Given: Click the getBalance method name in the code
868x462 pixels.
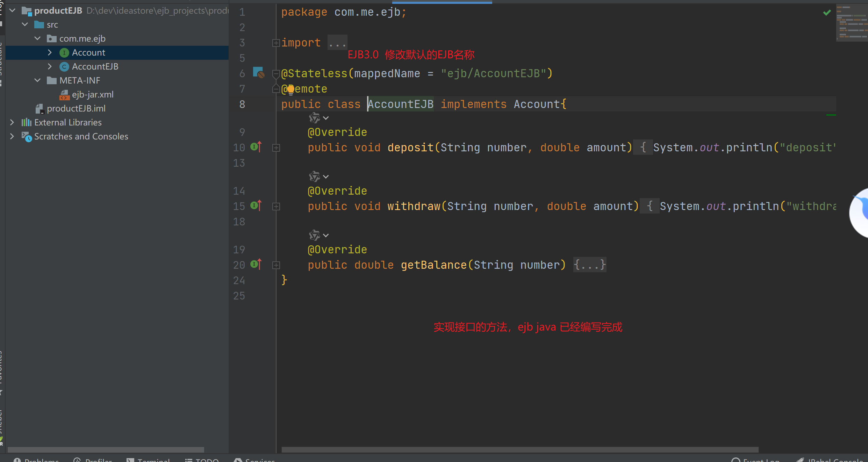Looking at the screenshot, I should coord(434,265).
